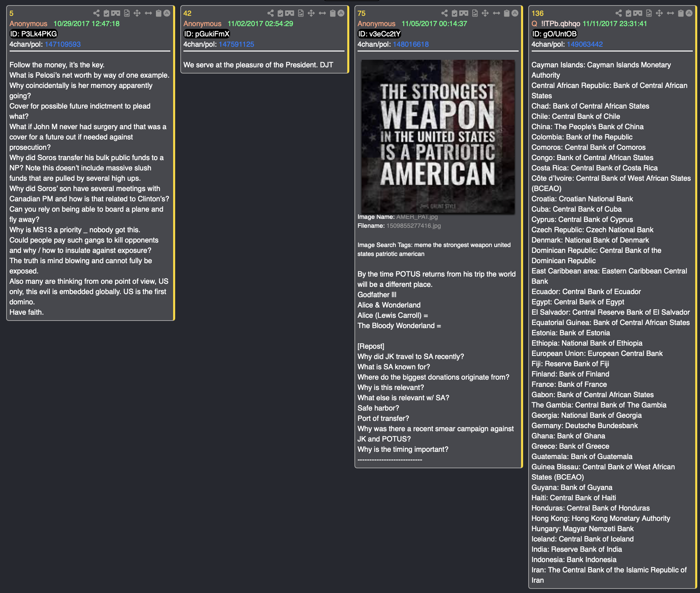700x593 pixels.
Task: Click the share icon on post 136
Action: [x=619, y=13]
